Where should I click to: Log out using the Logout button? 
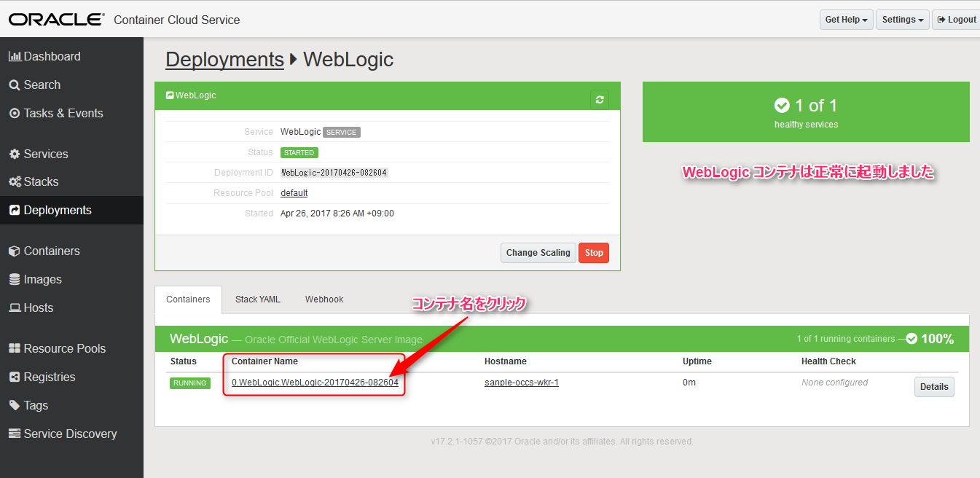click(x=957, y=20)
